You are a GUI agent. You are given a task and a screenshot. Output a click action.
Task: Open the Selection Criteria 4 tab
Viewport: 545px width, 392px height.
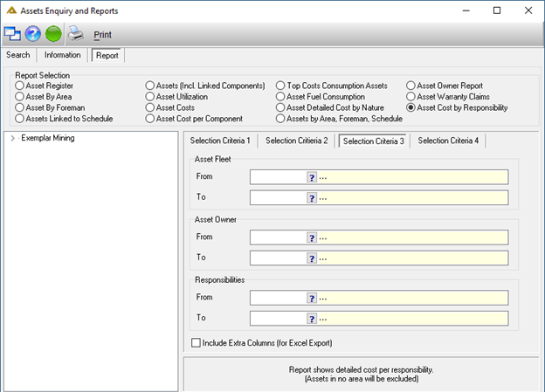(448, 141)
